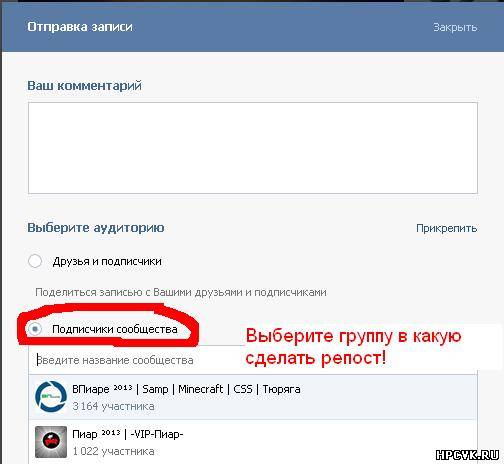Click the red Выберите группу annotation text
This screenshot has width=504, height=465.
(x=353, y=347)
